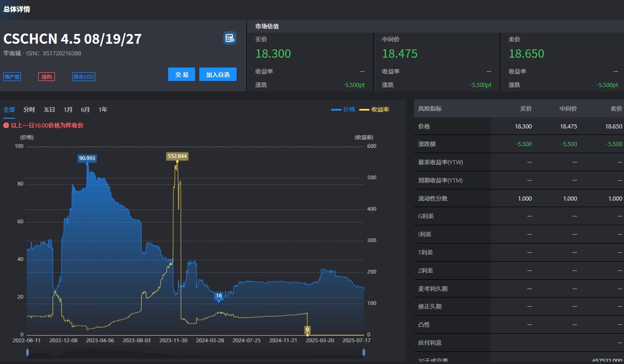624x364 pixels.
Task: Select the 全部 time range tab
Action: click(9, 109)
